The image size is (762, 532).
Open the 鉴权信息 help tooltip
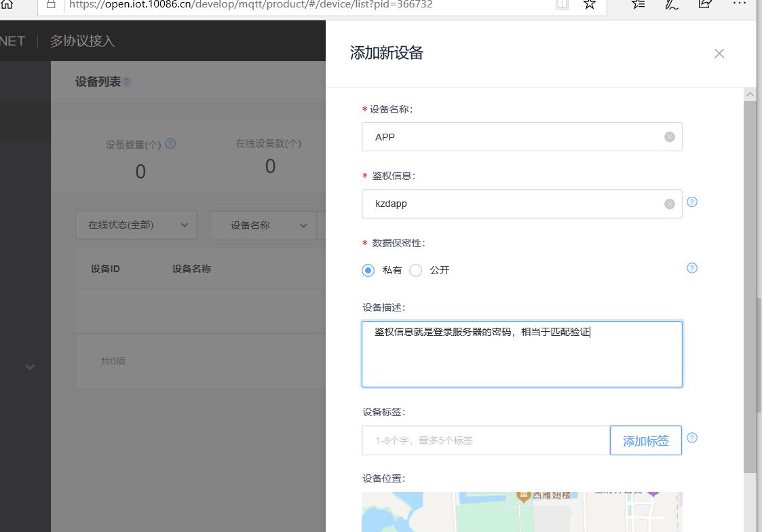(691, 202)
